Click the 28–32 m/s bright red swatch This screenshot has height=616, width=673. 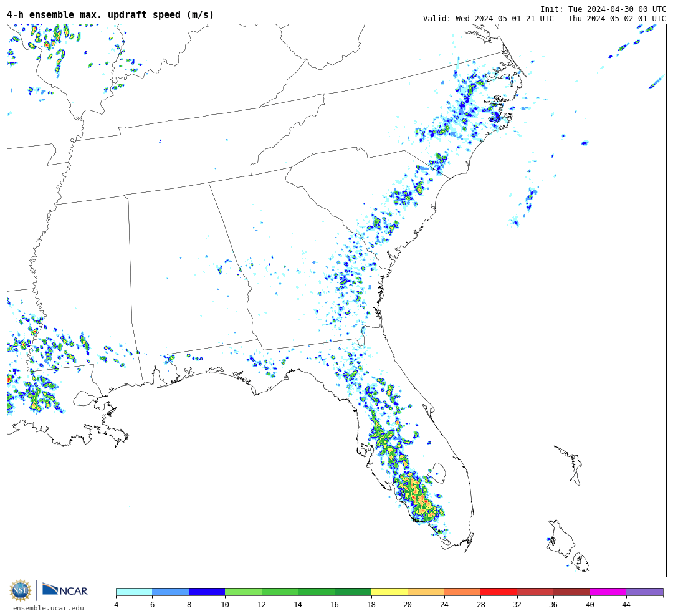click(x=499, y=592)
